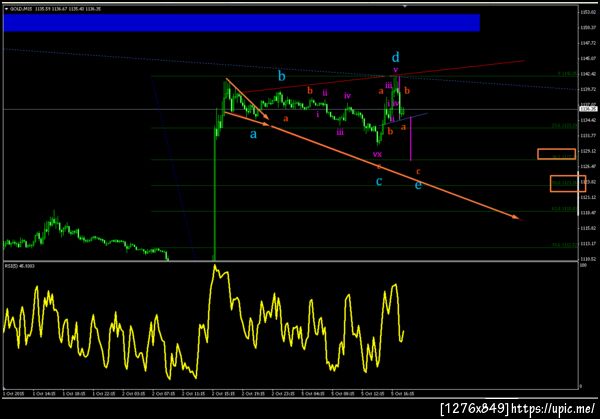Select the blue wave label 'e'

click(x=418, y=185)
